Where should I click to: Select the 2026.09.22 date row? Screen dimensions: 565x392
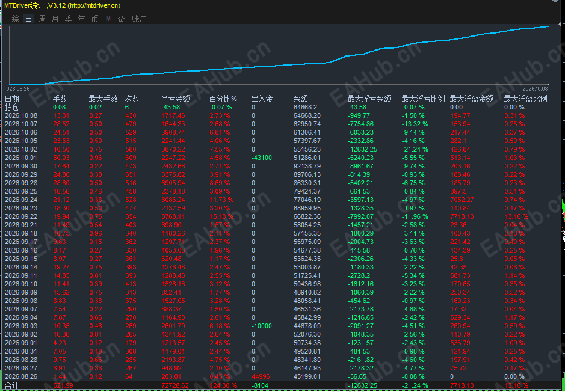tap(21, 216)
